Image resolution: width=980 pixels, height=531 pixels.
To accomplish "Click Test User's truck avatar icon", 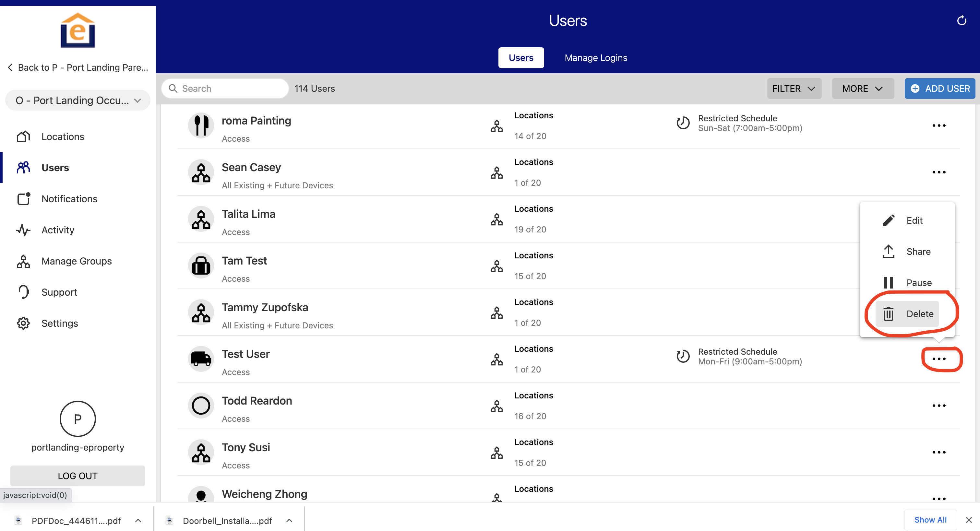I will pyautogui.click(x=201, y=359).
